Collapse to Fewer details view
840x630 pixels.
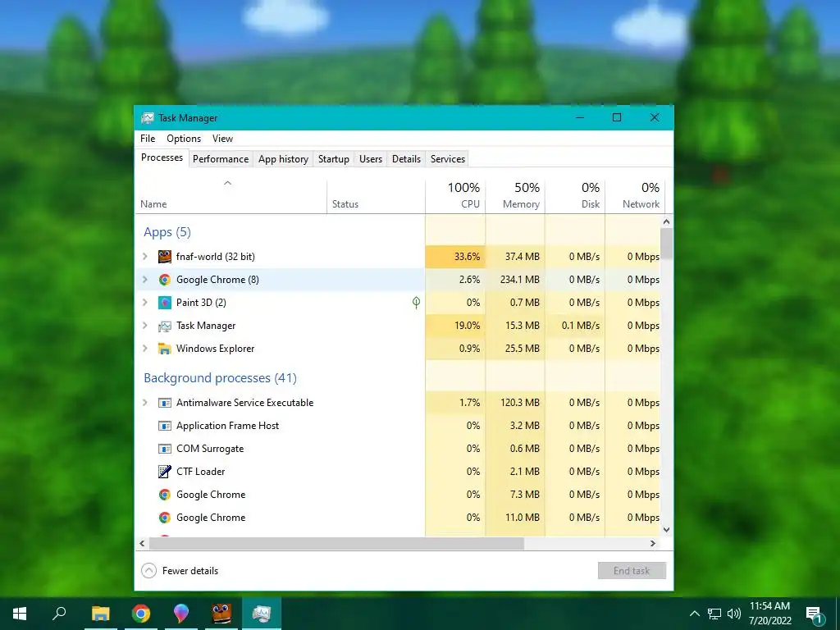(180, 571)
